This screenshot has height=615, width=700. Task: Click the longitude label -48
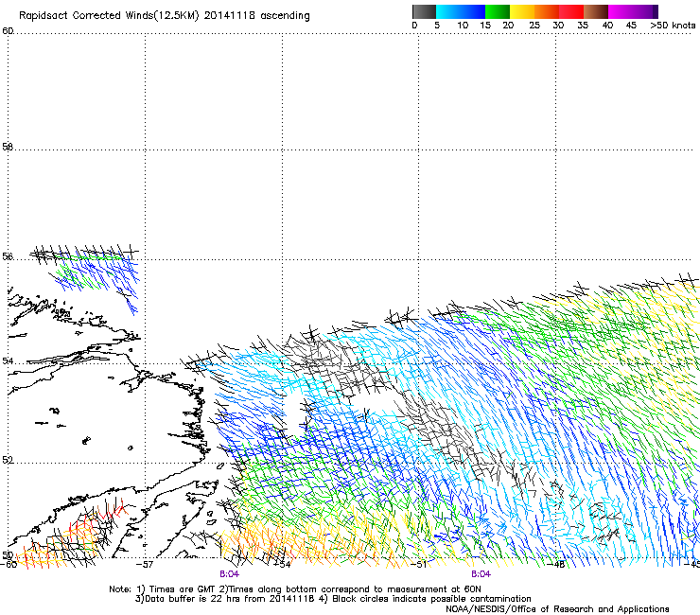pyautogui.click(x=556, y=565)
